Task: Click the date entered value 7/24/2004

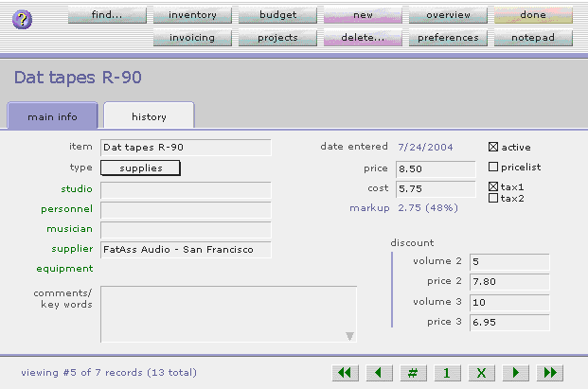Action: click(x=425, y=147)
